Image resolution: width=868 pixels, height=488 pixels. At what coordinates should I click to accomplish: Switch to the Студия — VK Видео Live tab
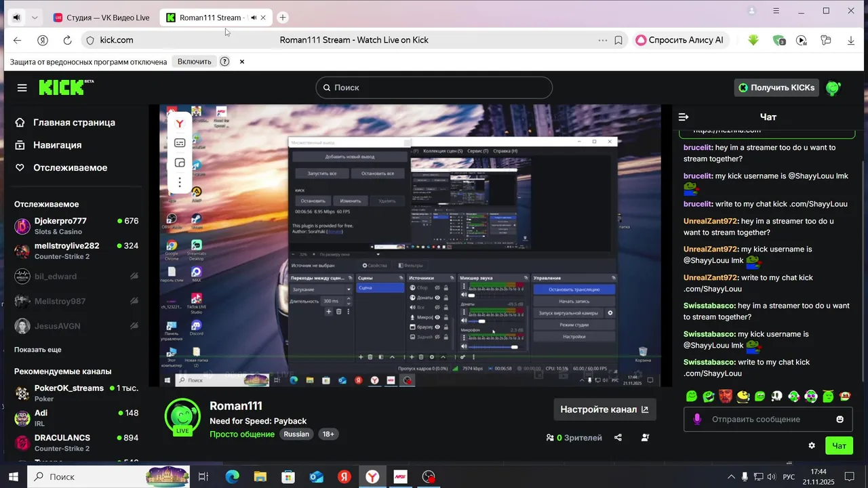click(x=102, y=18)
